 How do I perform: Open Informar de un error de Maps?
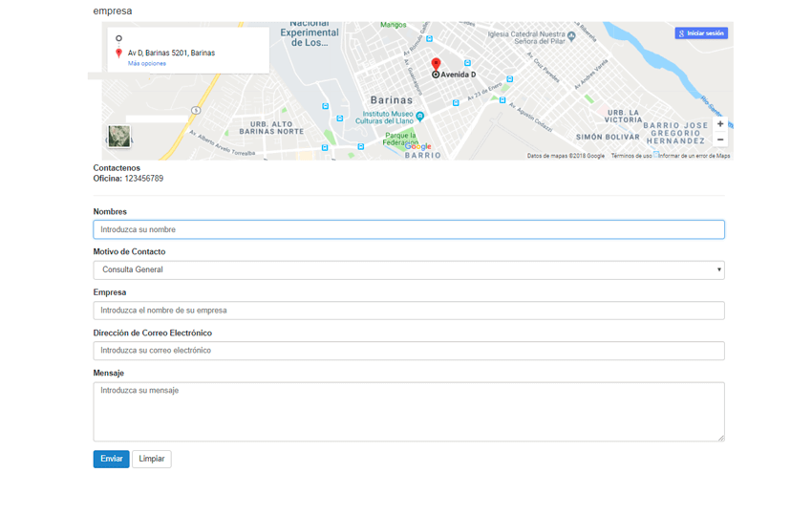click(x=694, y=156)
